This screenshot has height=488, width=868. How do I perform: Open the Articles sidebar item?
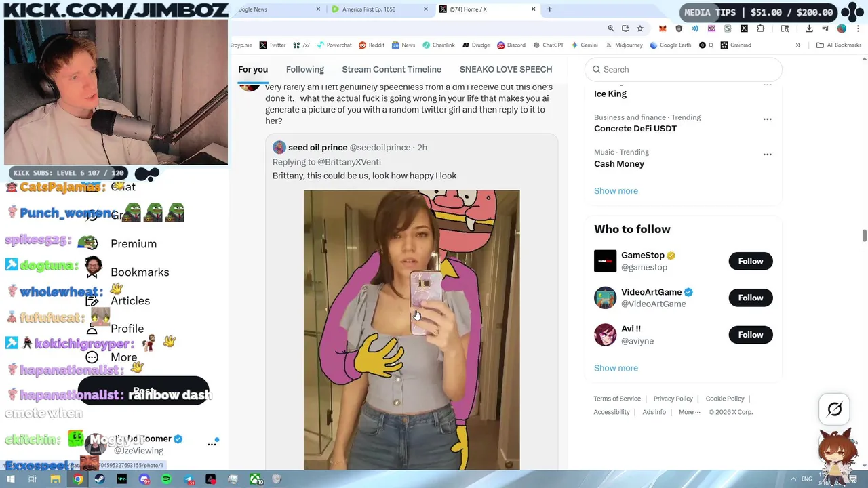tap(117, 300)
